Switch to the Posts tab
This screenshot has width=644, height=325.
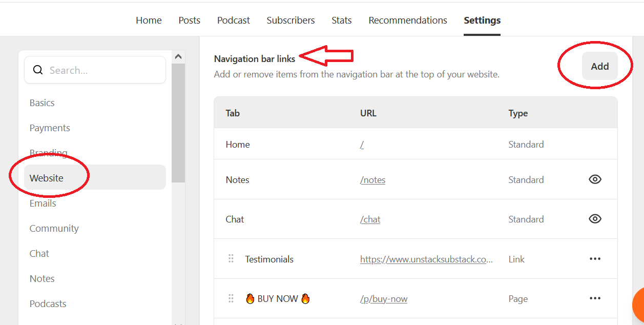(x=189, y=20)
